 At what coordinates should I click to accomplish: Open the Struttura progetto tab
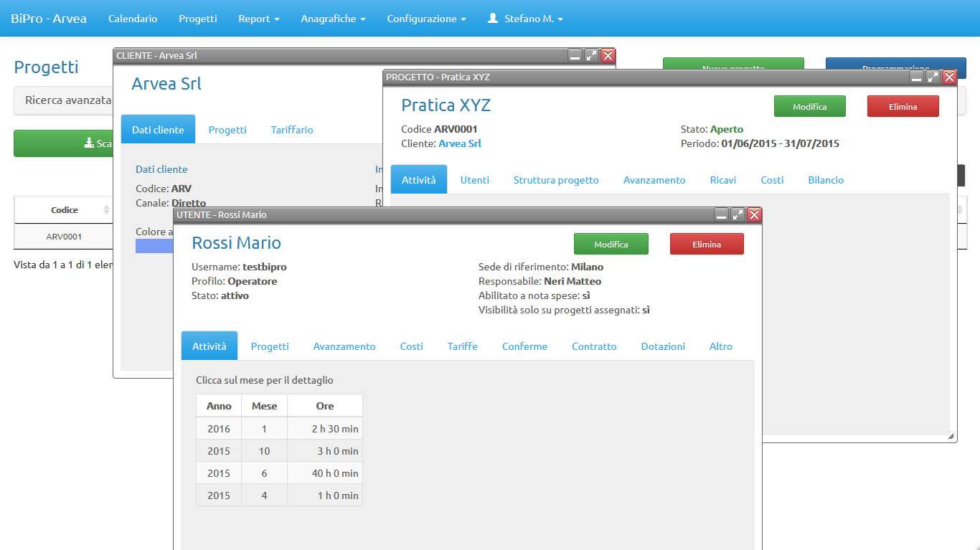pyautogui.click(x=555, y=180)
